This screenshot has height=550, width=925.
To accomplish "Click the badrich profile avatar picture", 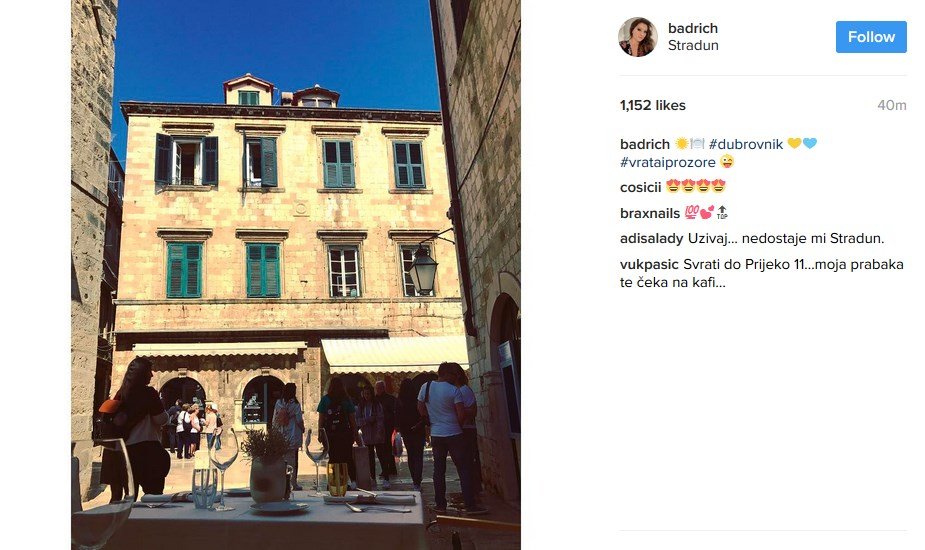I will pyautogui.click(x=637, y=37).
